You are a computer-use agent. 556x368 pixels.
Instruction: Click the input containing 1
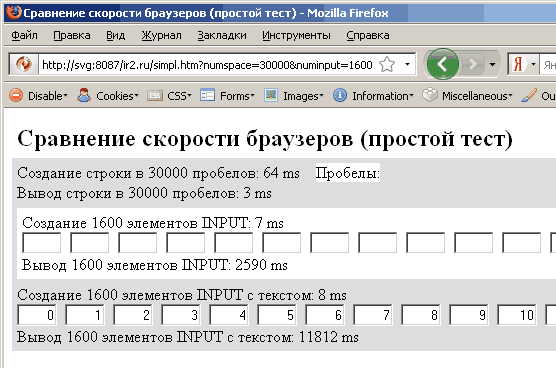tap(85, 314)
